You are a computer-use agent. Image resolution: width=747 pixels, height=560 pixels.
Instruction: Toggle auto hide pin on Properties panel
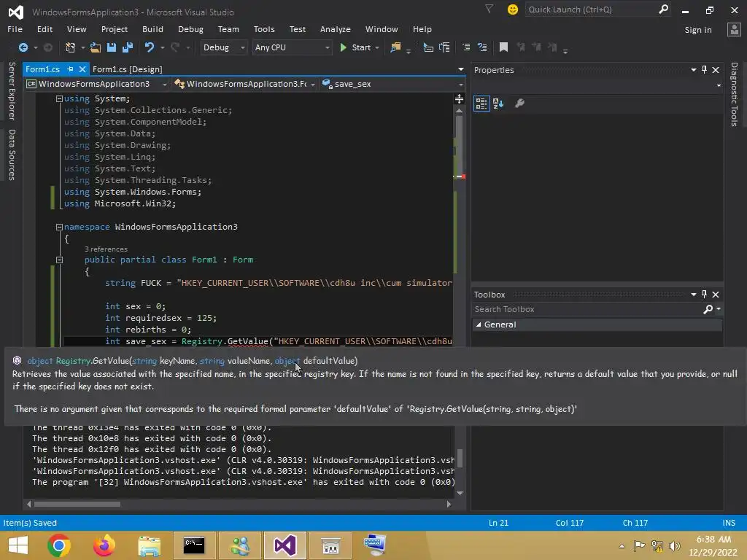point(704,69)
